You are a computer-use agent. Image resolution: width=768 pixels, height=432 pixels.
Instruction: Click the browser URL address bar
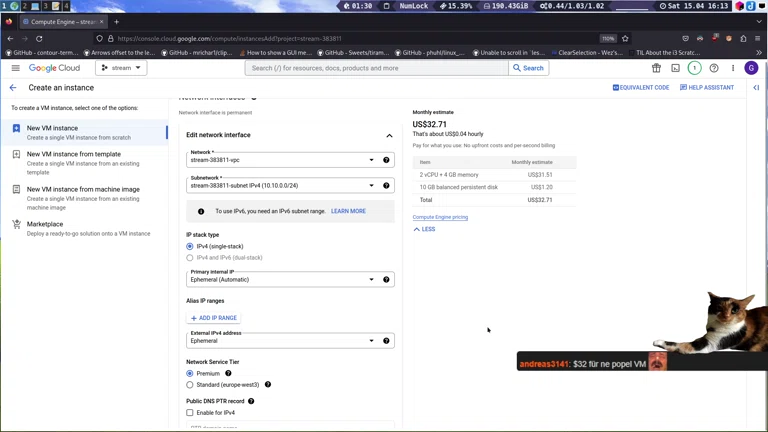pyautogui.click(x=353, y=39)
